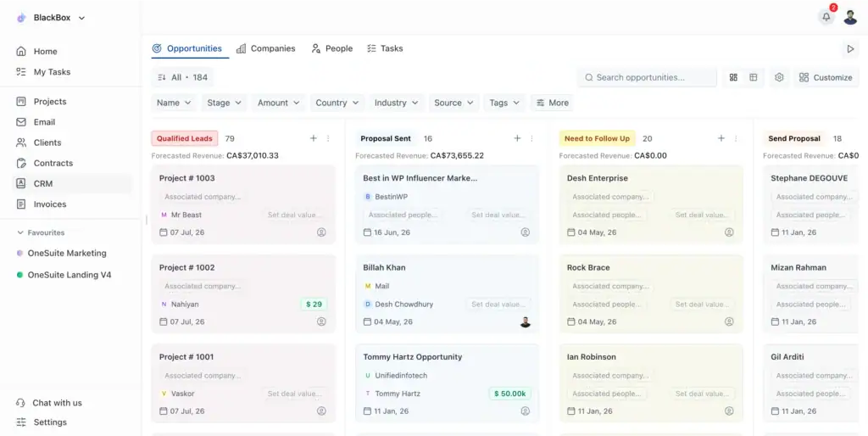Set associated company on Desh Enterprise
The width and height of the screenshot is (868, 436).
[610, 197]
